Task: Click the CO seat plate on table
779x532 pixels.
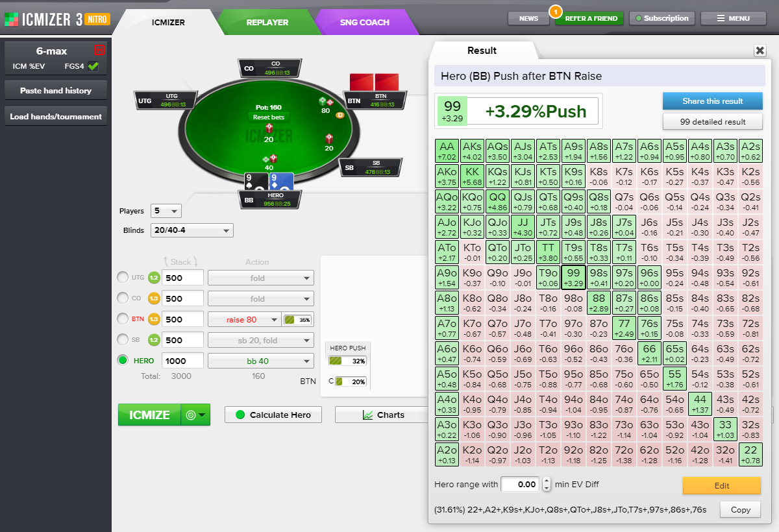Action: 271,69
